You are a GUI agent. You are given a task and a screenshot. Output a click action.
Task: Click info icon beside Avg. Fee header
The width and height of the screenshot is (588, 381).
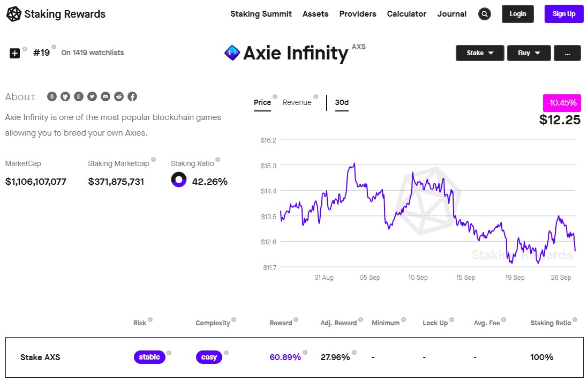pyautogui.click(x=503, y=319)
